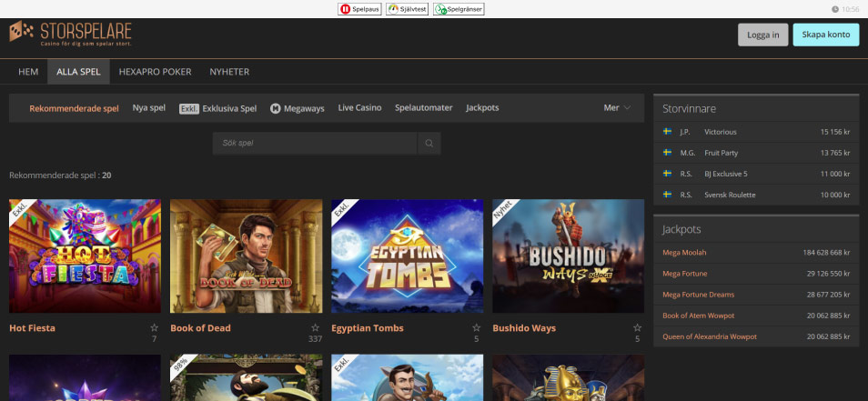This screenshot has height=401, width=868.
Task: Open the Självtest gauge button
Action: [x=407, y=9]
